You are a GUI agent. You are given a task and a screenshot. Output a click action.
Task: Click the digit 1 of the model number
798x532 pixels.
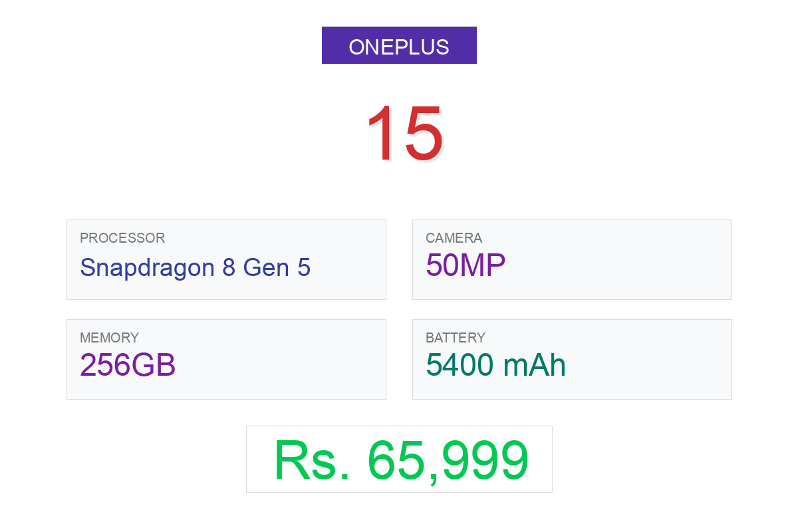(x=380, y=134)
